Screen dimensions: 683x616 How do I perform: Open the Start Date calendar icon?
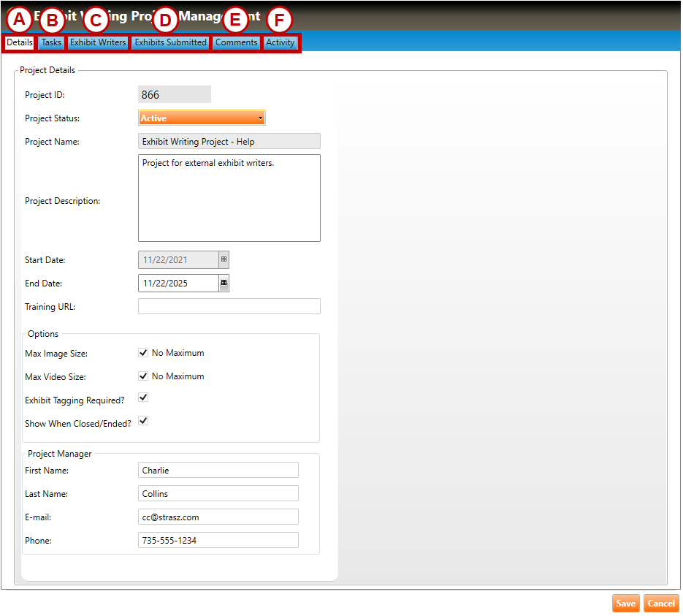[x=224, y=259]
